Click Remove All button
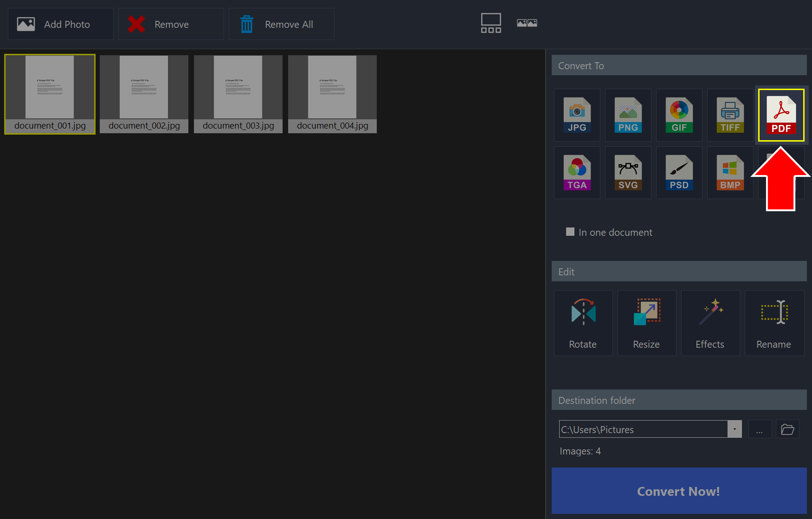The height and width of the screenshot is (519, 812). pos(282,24)
